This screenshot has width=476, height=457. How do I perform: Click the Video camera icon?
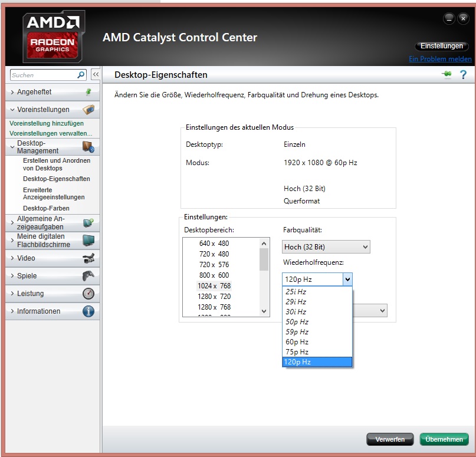88,258
